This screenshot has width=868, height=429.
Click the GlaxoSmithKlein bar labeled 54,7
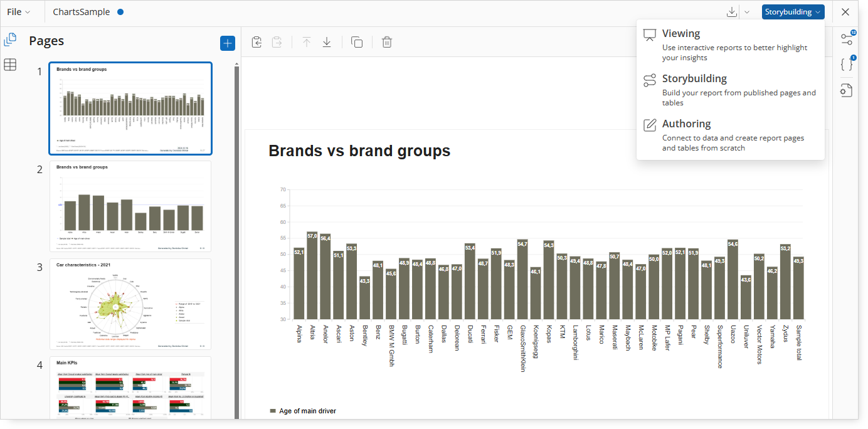(522, 280)
